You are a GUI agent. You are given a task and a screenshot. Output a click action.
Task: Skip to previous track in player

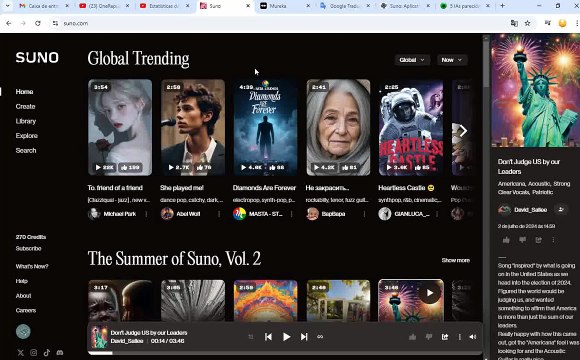pyautogui.click(x=269, y=337)
